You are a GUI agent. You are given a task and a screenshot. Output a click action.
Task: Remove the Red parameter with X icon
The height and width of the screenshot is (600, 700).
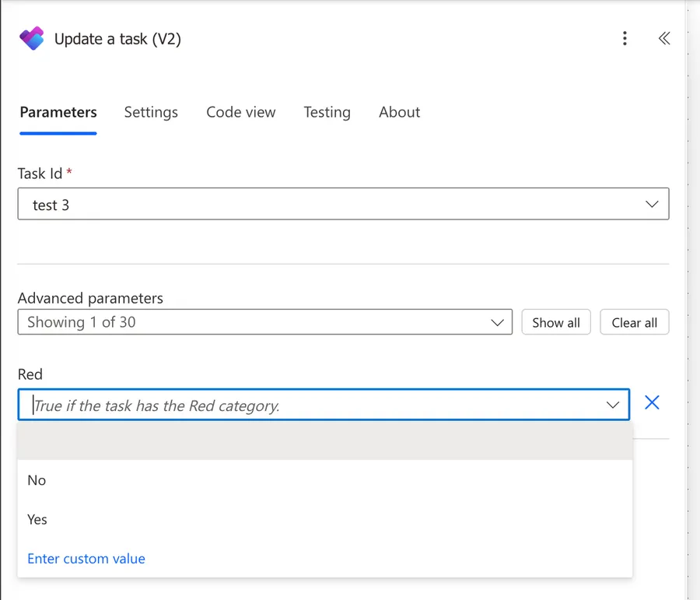(x=652, y=402)
